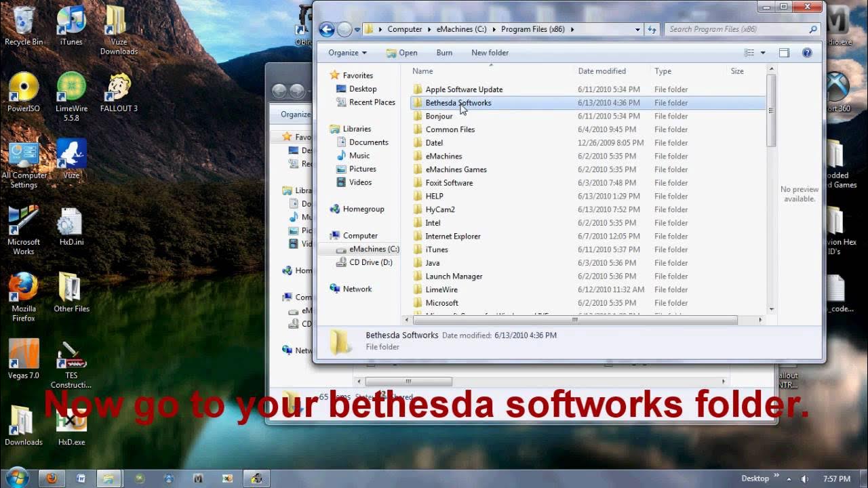Launch the FALLOUT 3 desktop shortcut

[x=119, y=91]
